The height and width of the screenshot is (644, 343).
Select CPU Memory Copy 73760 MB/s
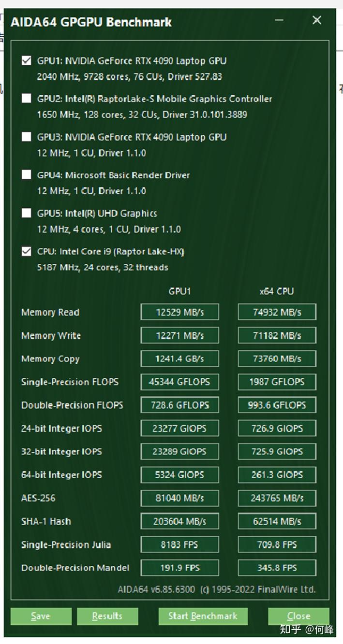(277, 358)
